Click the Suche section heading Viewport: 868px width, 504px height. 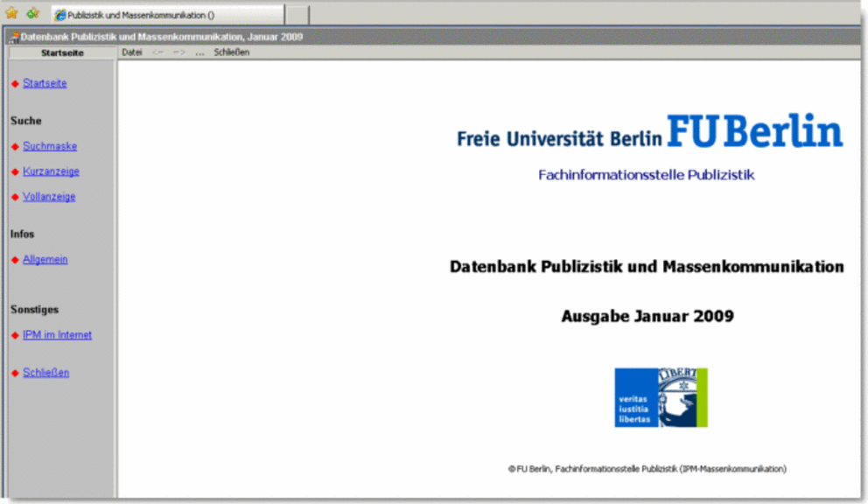pyautogui.click(x=26, y=121)
